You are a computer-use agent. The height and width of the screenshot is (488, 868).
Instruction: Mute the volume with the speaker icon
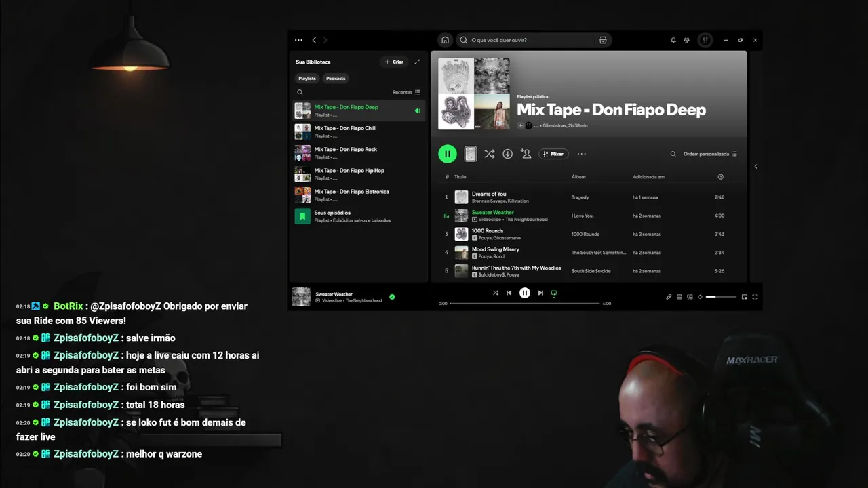click(x=700, y=297)
